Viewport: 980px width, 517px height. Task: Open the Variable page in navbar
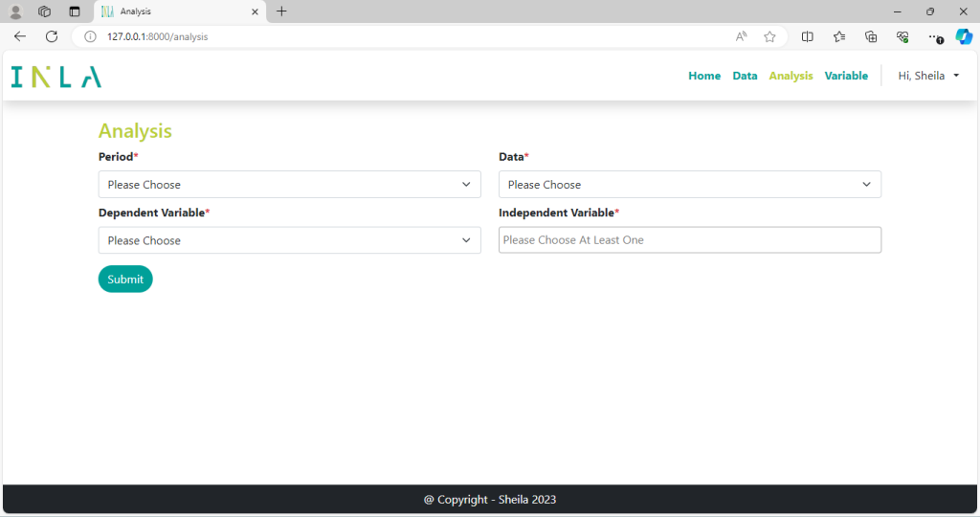coord(846,76)
